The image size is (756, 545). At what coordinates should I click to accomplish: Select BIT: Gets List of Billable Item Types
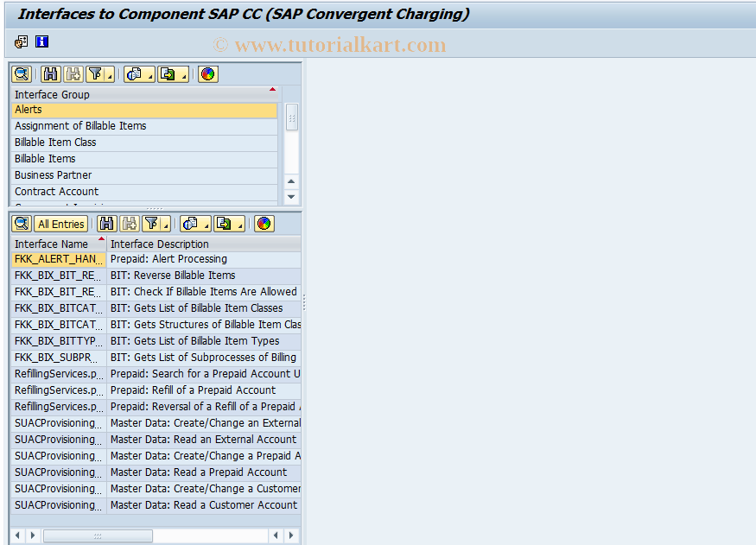[205, 341]
